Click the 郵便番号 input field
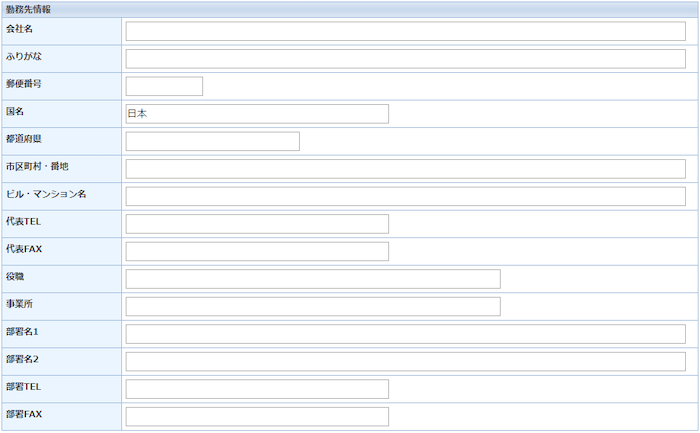Image resolution: width=700 pixels, height=433 pixels. click(164, 86)
